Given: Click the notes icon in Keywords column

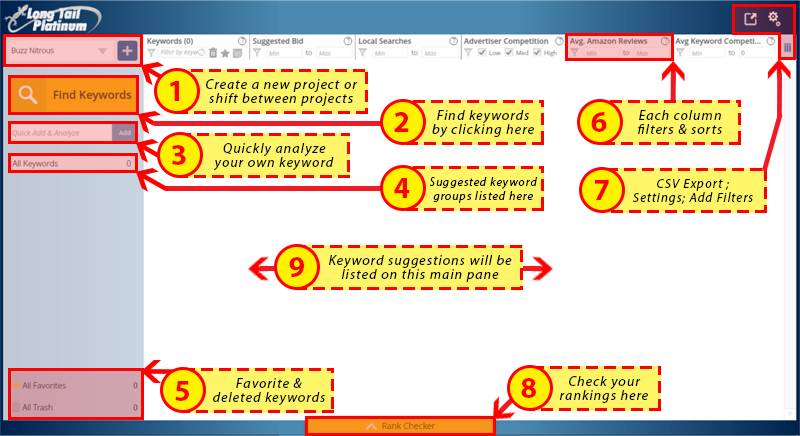Looking at the screenshot, I should pyautogui.click(x=237, y=53).
